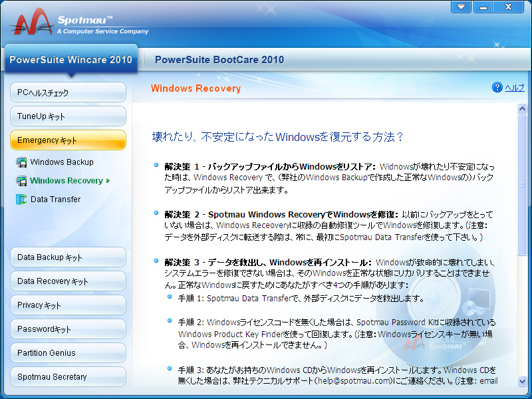Open the Passwordキット section

click(68, 329)
